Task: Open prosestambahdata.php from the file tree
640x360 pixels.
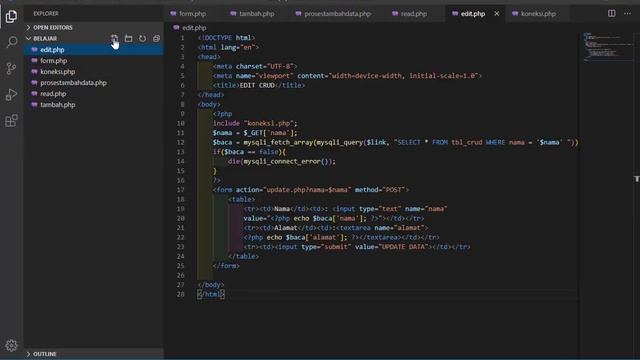Action: (93, 82)
